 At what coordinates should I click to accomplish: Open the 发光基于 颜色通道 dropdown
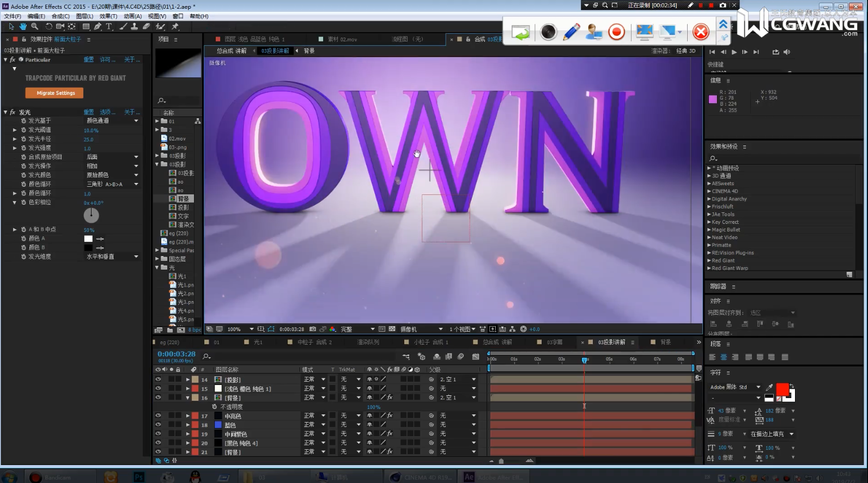pos(113,121)
